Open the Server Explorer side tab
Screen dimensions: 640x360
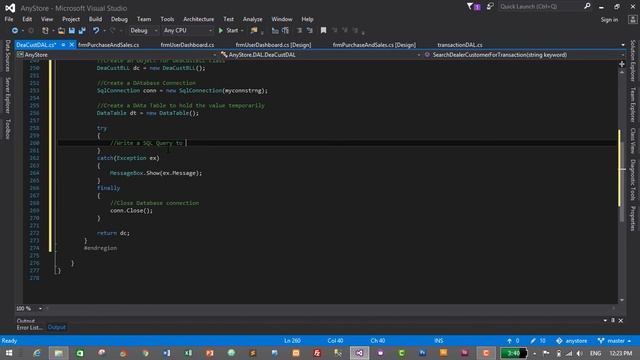[7, 95]
